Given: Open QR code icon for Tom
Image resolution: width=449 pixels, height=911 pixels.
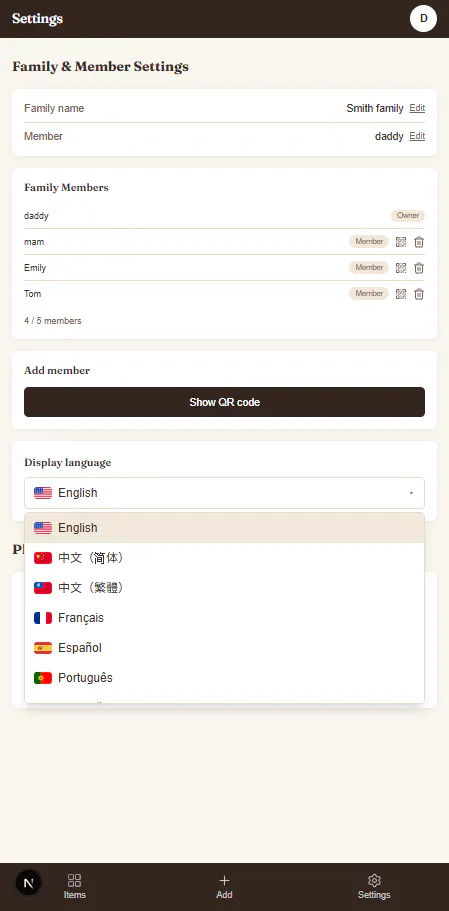Looking at the screenshot, I should tap(401, 294).
